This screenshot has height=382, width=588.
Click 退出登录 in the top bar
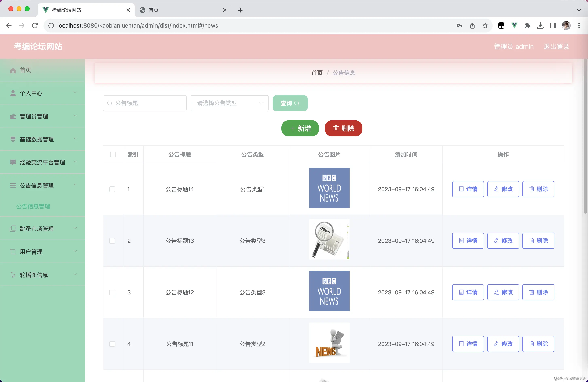point(556,46)
